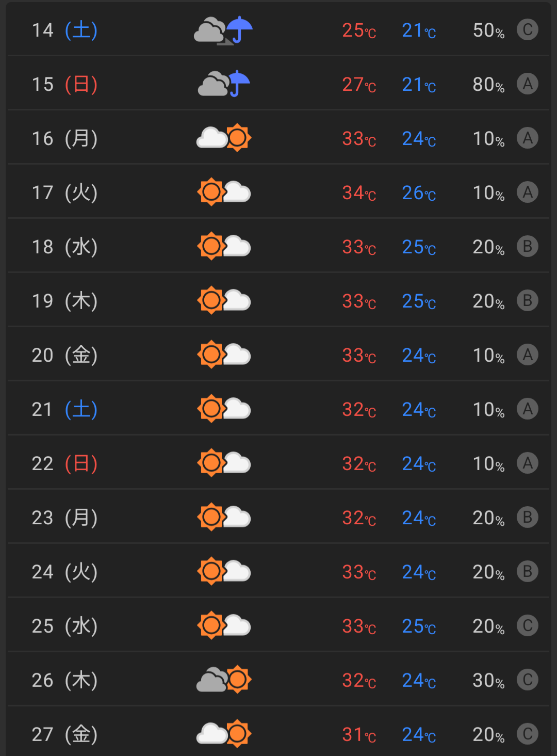The image size is (557, 756).
Task: Click the 34℃ high temperature on the 17th
Action: tap(359, 193)
